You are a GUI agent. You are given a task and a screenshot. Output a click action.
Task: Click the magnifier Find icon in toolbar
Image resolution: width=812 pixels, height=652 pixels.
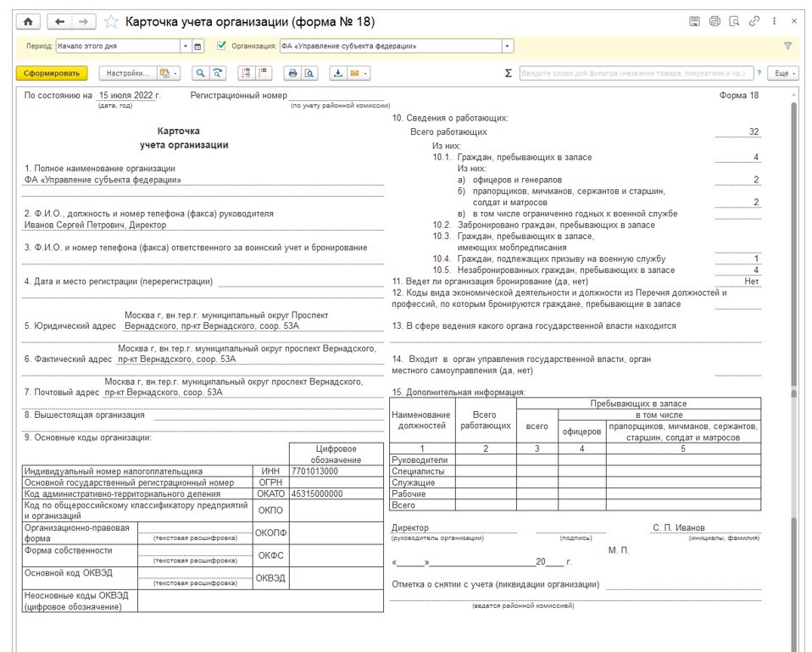(201, 74)
